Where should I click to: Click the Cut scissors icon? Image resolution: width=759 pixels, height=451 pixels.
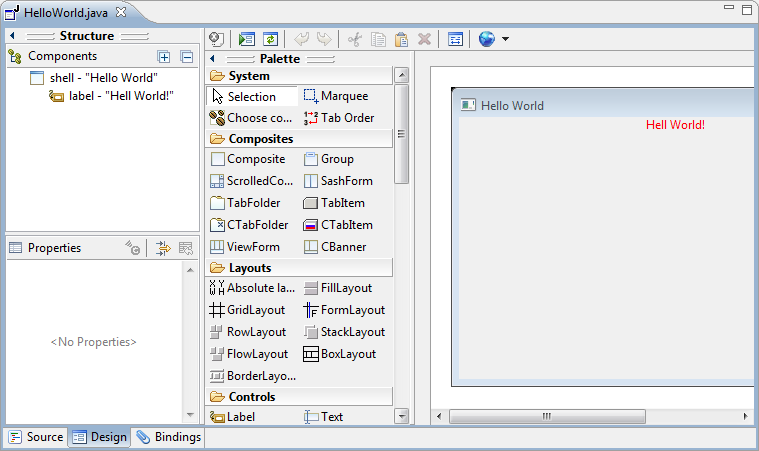(354, 39)
